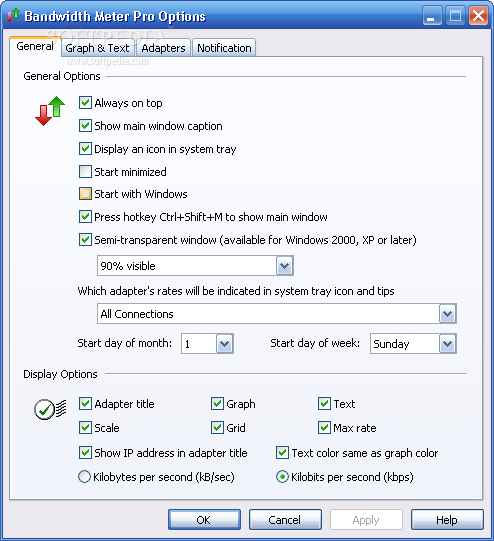Click the OK button

click(204, 520)
